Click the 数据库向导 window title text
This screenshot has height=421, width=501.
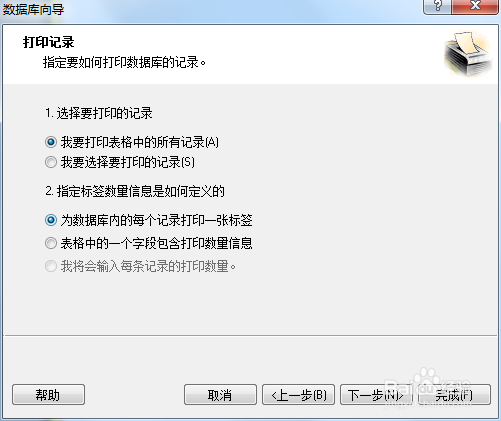tap(33, 9)
